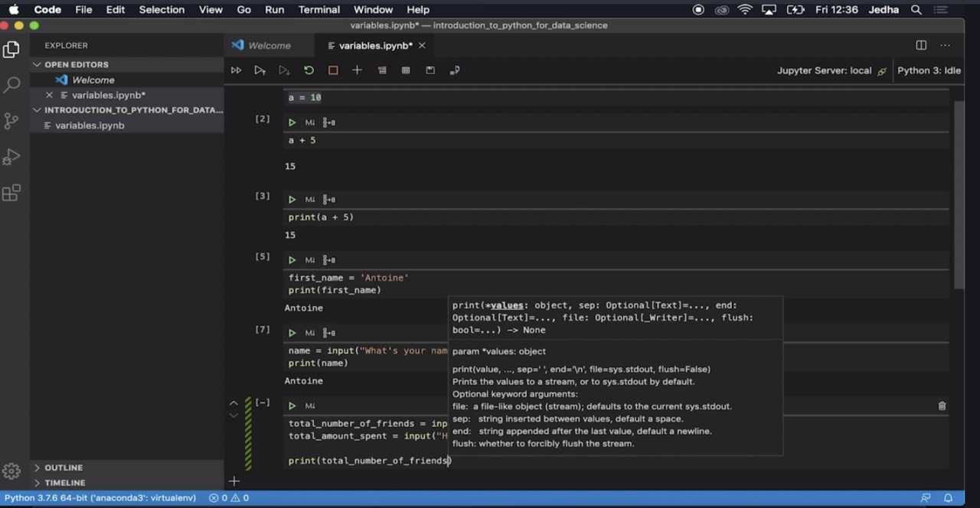Open the Extensions view in activity bar
Viewport: 980px width, 508px height.
click(x=11, y=194)
